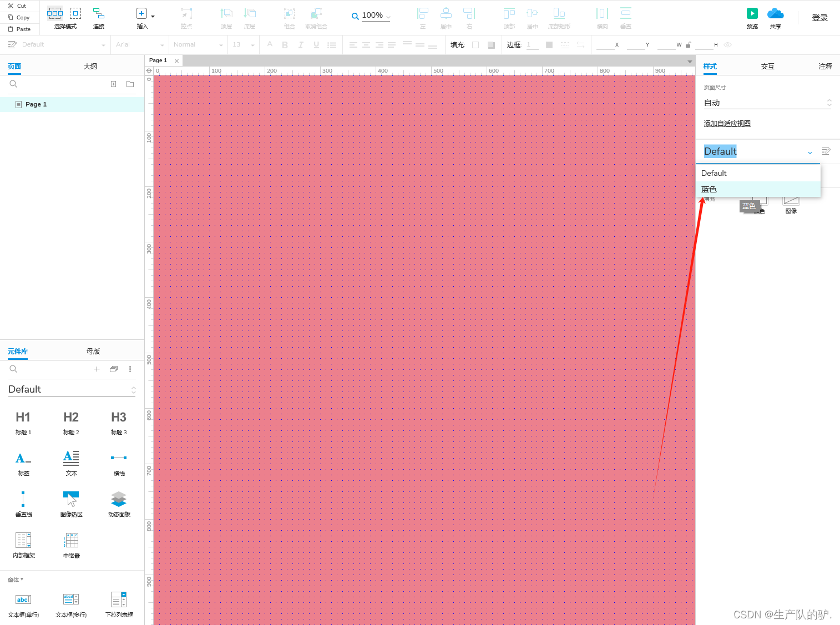
Task: Toggle the hidden visibility eye icon
Action: 728,45
